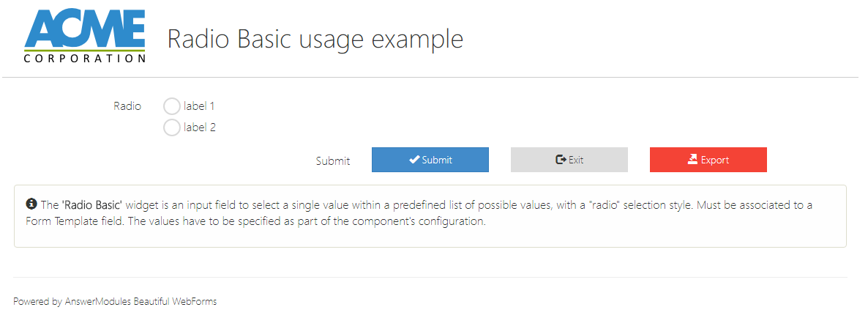Click the exit door icon
Viewport: 868px width, 329px height.
coord(561,160)
